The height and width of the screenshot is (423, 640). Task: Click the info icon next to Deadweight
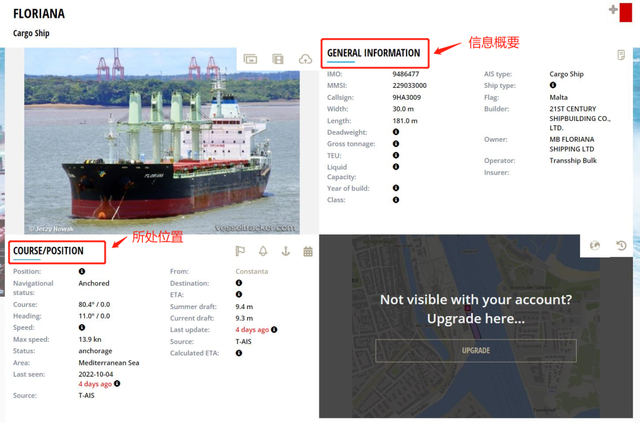coord(396,132)
